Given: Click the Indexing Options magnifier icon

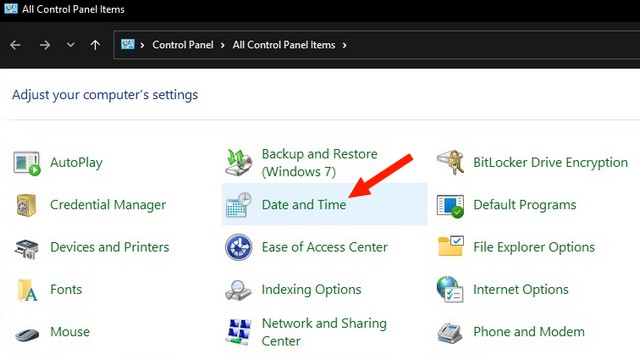Looking at the screenshot, I should [238, 290].
